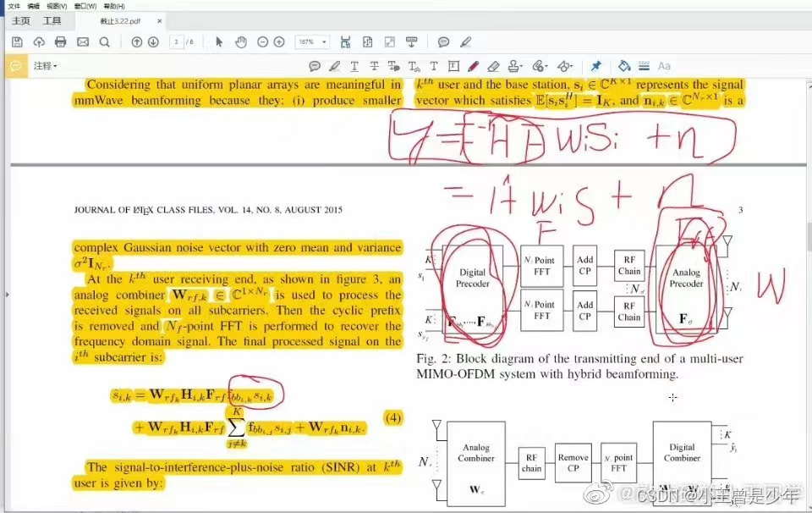Image resolution: width=812 pixels, height=513 pixels.
Task: Print the document using printer icon
Action: point(60,41)
